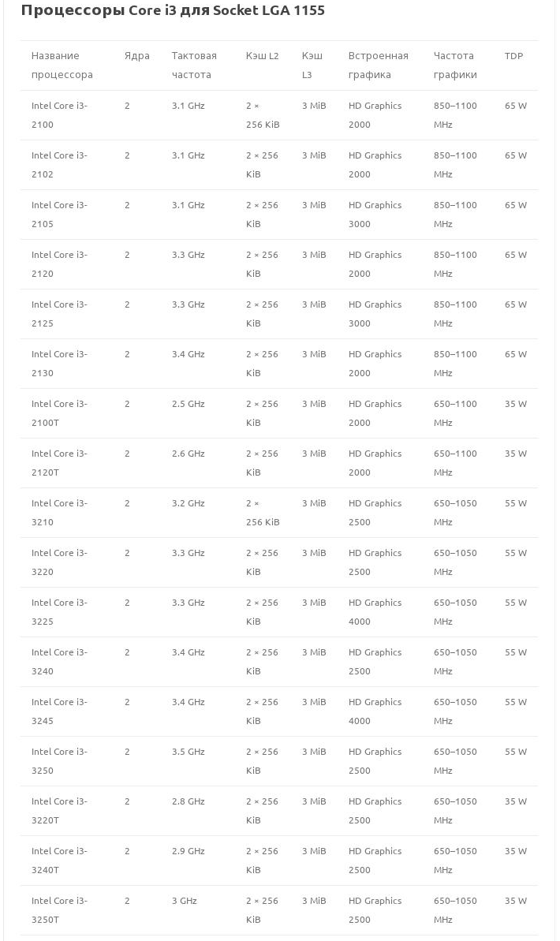The width and height of the screenshot is (560, 941).
Task: Select the Intel Core i3-2100T name cell
Action: click(x=59, y=413)
